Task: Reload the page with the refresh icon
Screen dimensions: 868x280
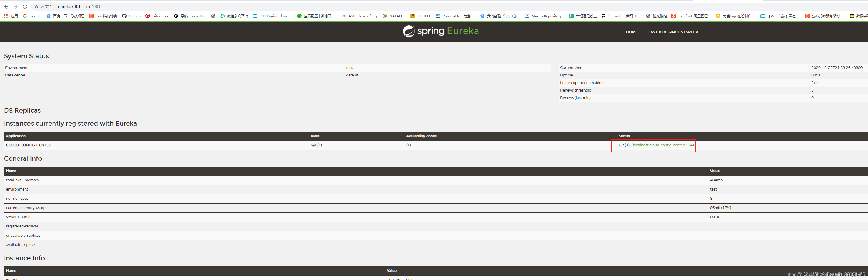Action: [25, 7]
